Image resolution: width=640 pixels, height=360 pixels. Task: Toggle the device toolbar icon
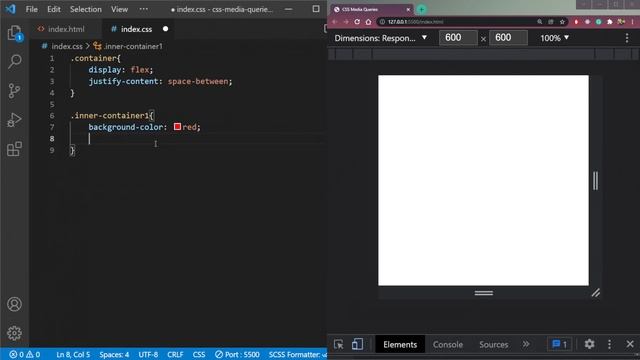click(357, 344)
